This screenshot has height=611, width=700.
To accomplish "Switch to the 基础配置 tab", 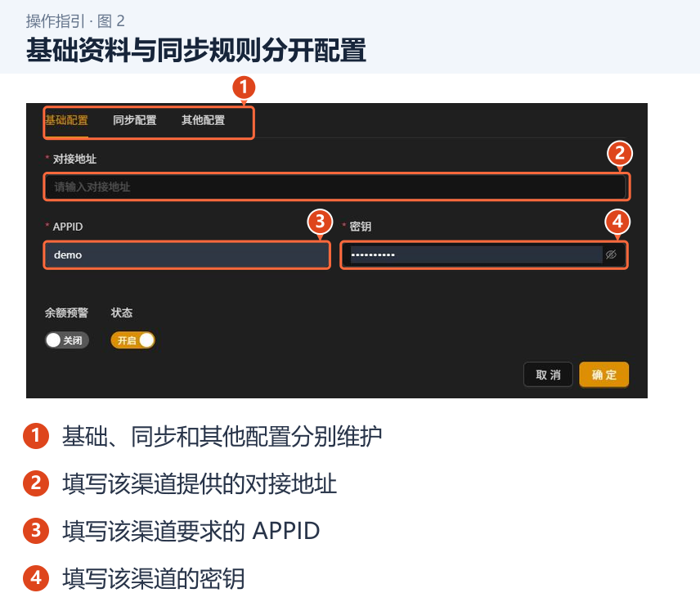I will pos(66,120).
